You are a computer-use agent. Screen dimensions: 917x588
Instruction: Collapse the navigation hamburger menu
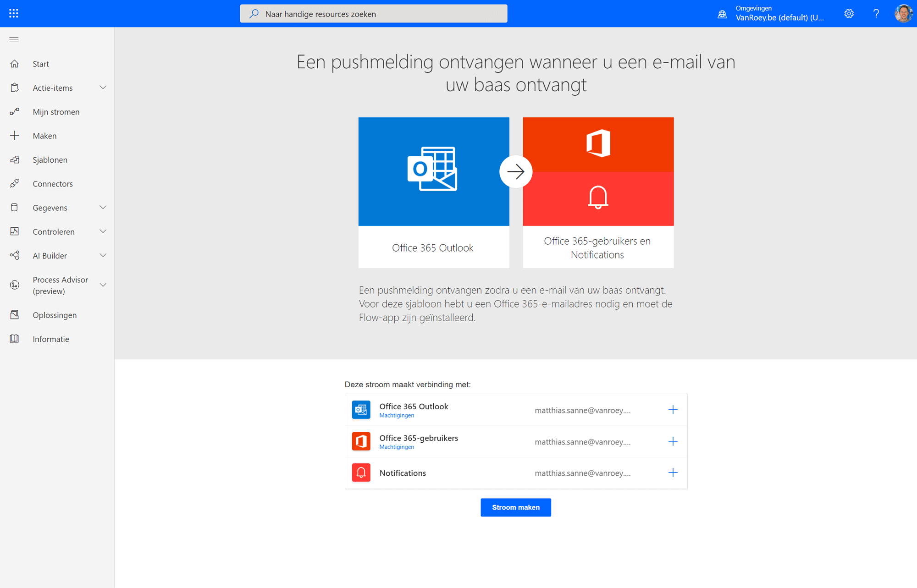click(x=14, y=39)
